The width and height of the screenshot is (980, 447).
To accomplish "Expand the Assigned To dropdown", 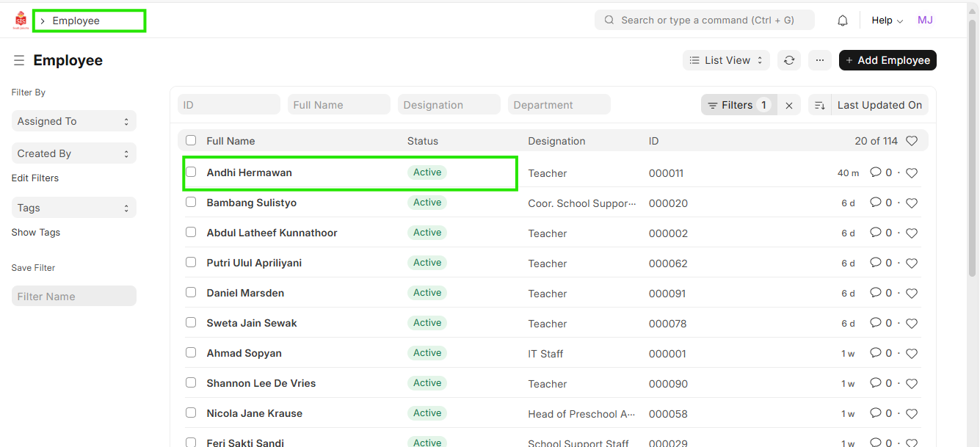I will 73,121.
